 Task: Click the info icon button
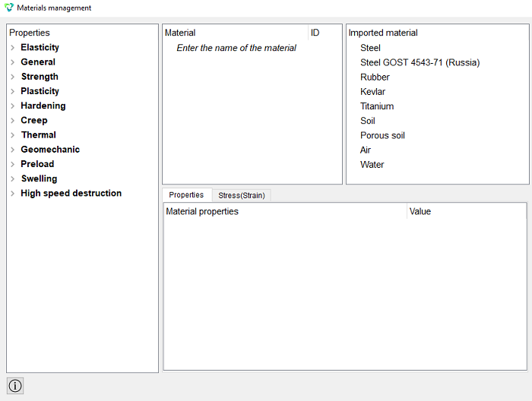pyautogui.click(x=15, y=386)
